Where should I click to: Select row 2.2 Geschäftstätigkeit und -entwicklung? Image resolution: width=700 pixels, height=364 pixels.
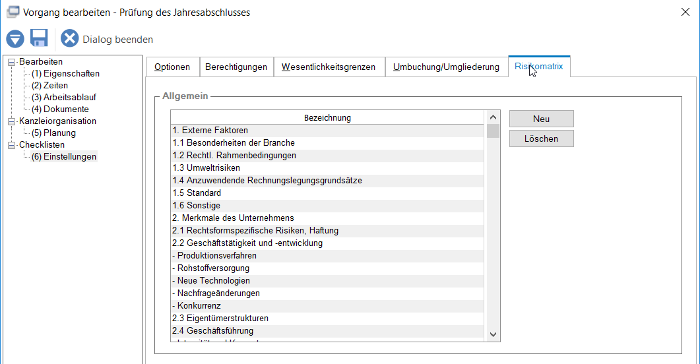(x=327, y=243)
